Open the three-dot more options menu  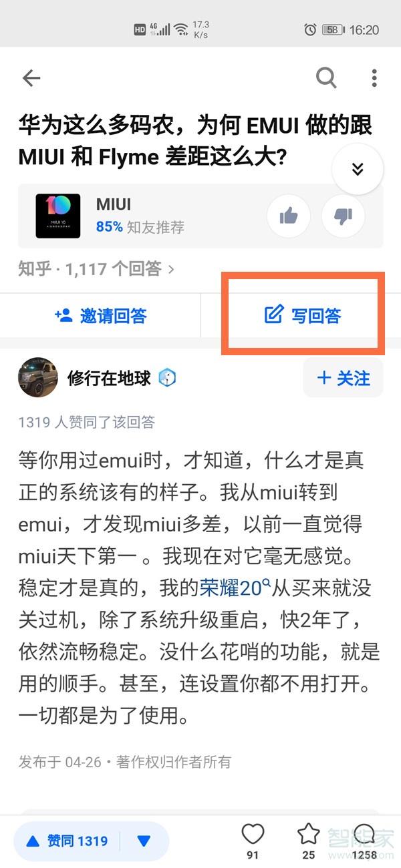coord(374,78)
